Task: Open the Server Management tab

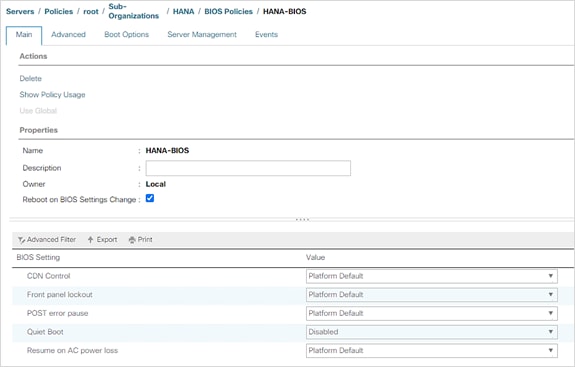Action: [202, 34]
